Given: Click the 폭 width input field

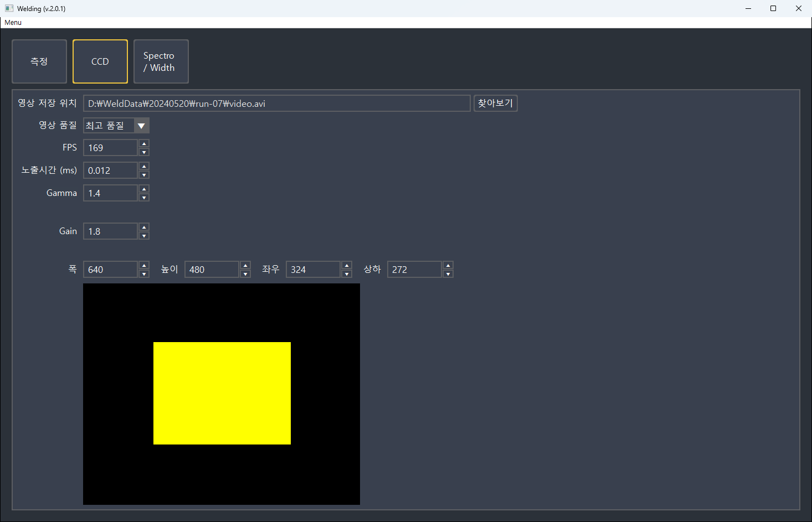Looking at the screenshot, I should tap(110, 270).
